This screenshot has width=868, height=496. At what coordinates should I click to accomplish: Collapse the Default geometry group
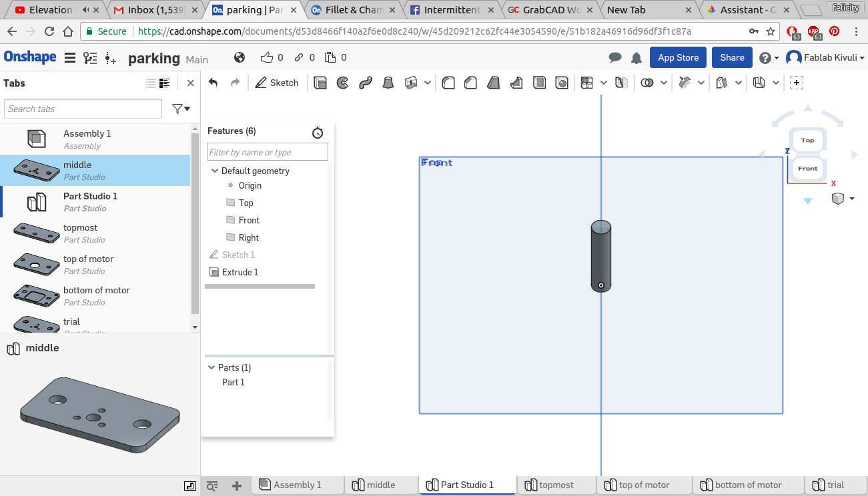[x=215, y=171]
